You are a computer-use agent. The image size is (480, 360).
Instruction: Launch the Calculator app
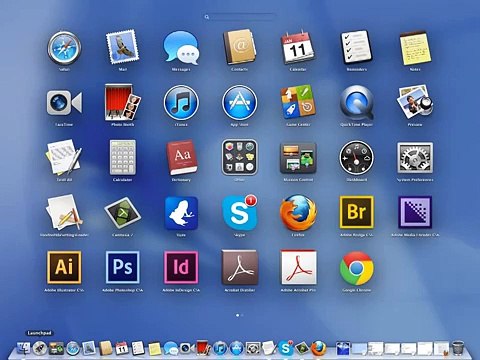coord(122,158)
